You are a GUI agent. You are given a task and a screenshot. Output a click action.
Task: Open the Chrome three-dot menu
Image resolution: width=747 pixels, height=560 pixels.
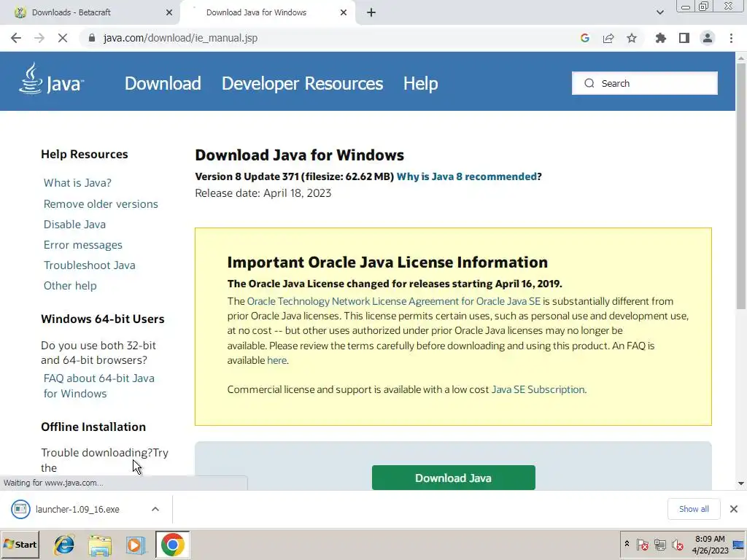pos(731,38)
